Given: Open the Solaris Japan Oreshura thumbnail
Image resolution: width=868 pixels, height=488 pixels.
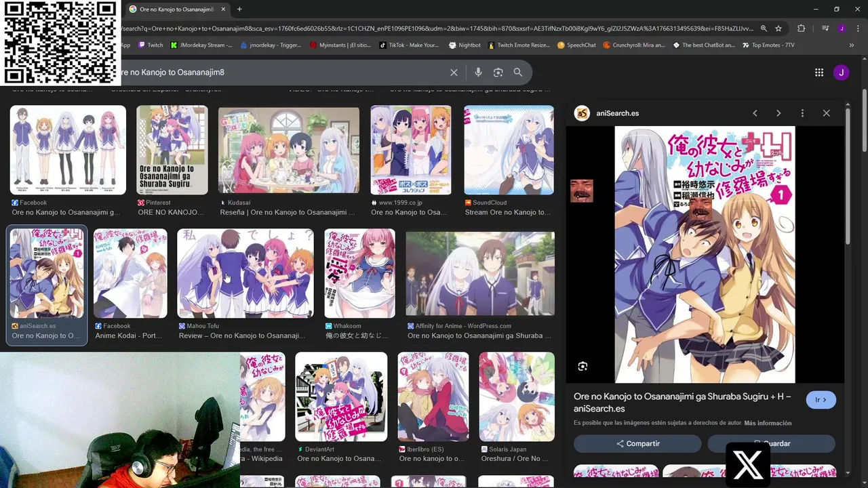Looking at the screenshot, I should click(x=517, y=396).
